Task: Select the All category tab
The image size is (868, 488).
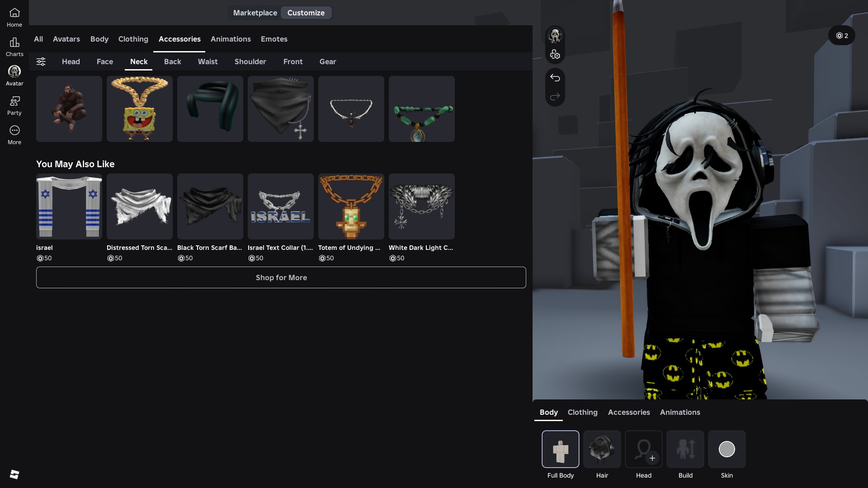Action: click(38, 39)
